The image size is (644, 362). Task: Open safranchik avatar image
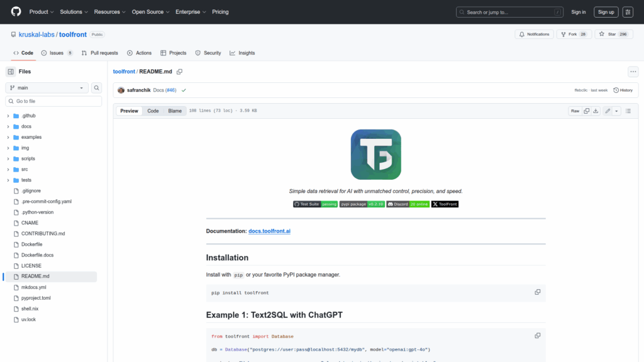pyautogui.click(x=121, y=90)
